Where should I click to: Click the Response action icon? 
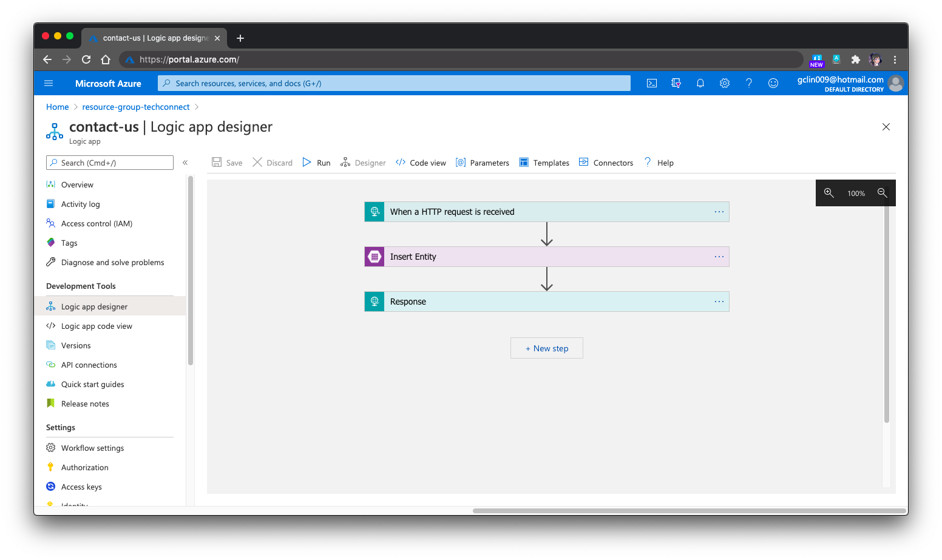point(374,301)
